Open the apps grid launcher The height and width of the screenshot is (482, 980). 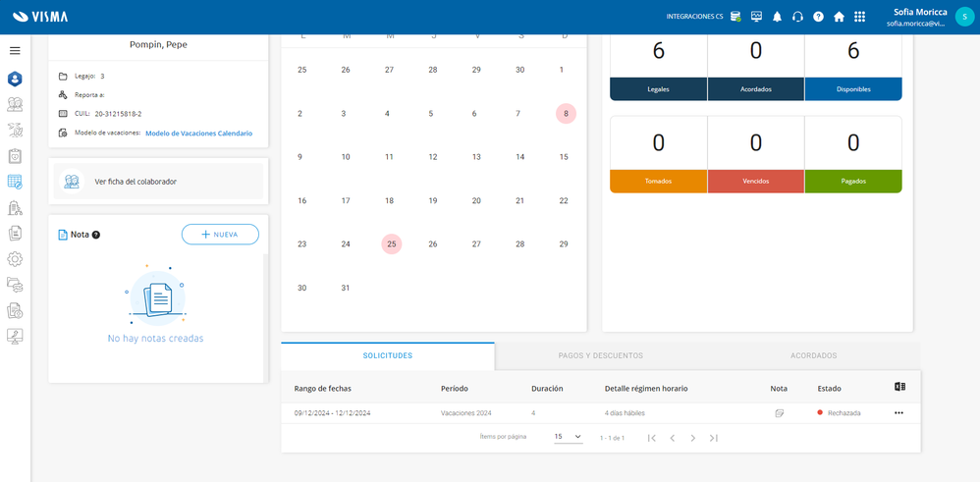pyautogui.click(x=859, y=17)
